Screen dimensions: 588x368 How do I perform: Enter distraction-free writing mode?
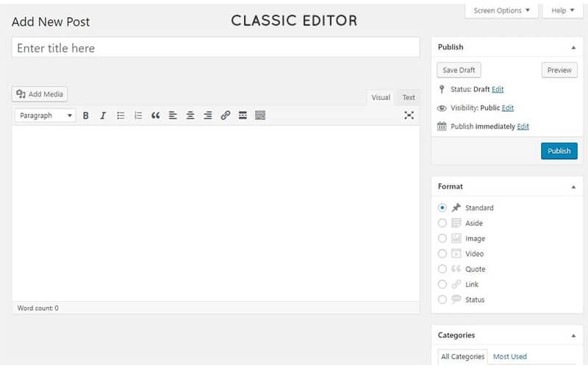point(409,116)
